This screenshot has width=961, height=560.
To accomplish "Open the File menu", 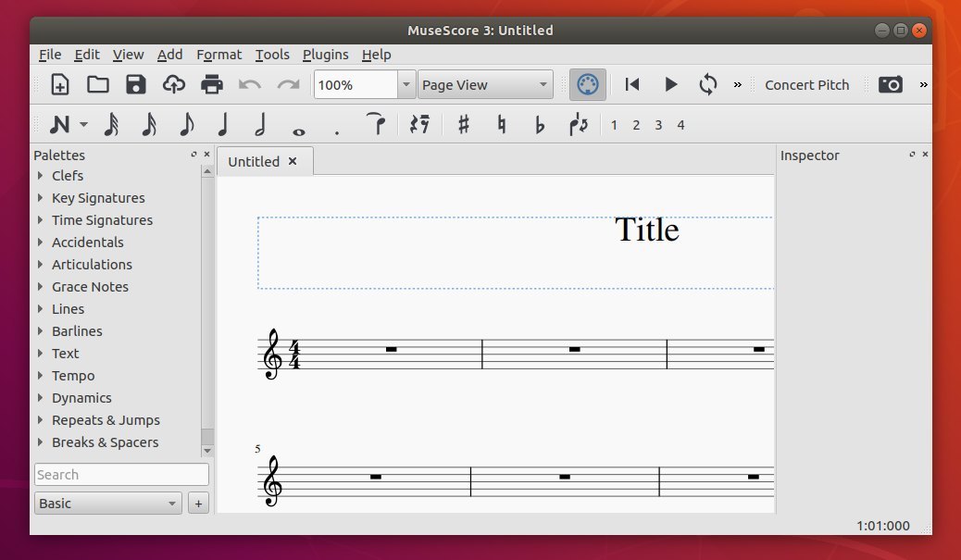I will (50, 55).
